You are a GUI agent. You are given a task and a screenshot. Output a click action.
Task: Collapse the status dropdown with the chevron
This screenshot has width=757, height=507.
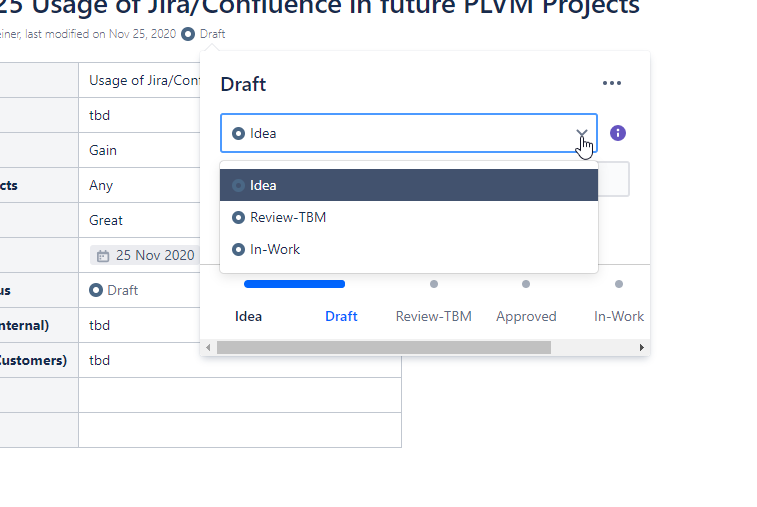(x=582, y=133)
